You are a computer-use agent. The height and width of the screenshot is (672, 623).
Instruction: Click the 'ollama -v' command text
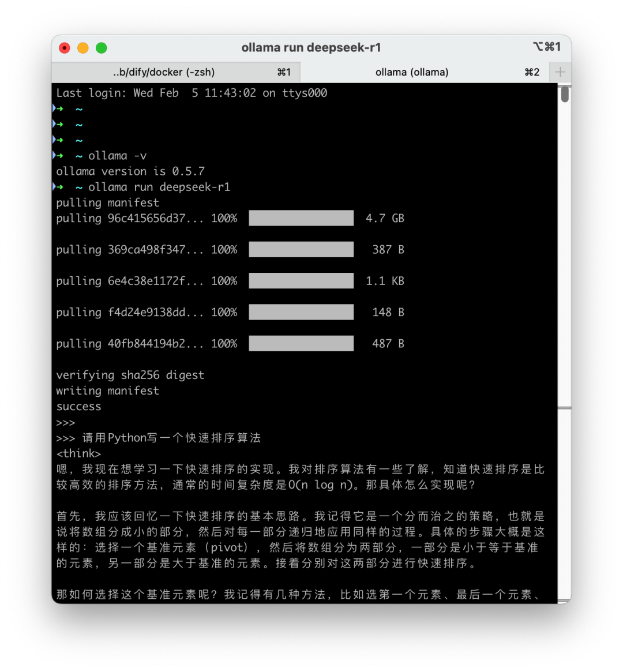(118, 156)
